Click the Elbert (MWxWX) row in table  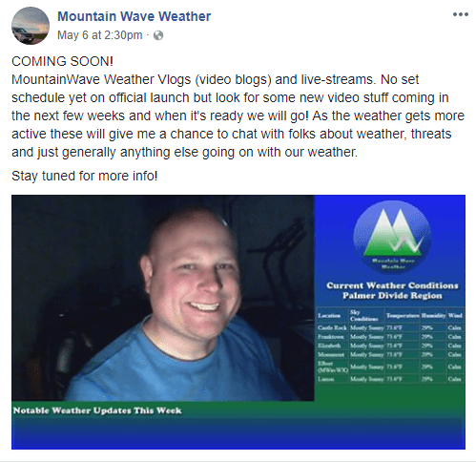coord(390,367)
